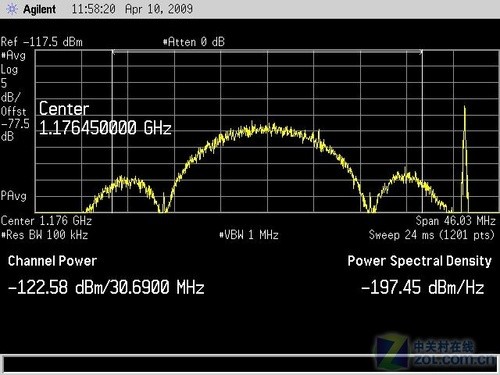Click the Power Spectral Density value
Viewport: 500px width, 375px height.
423,287
